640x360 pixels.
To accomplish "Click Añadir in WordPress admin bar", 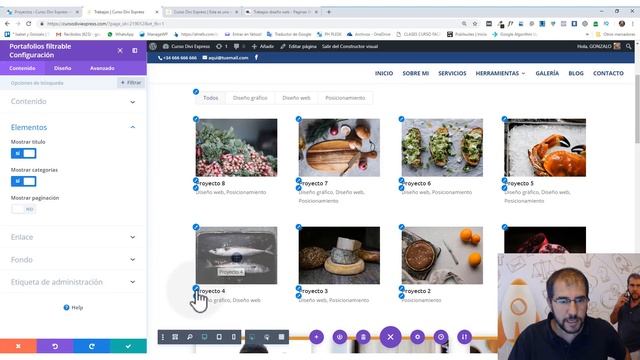I will 263,47.
